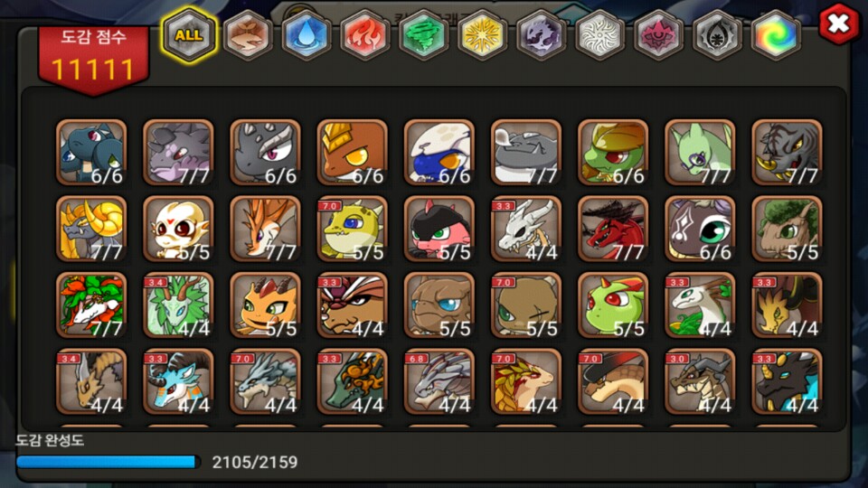Close the dragon encyclopedia window
868x488 pixels.
pyautogui.click(x=839, y=23)
